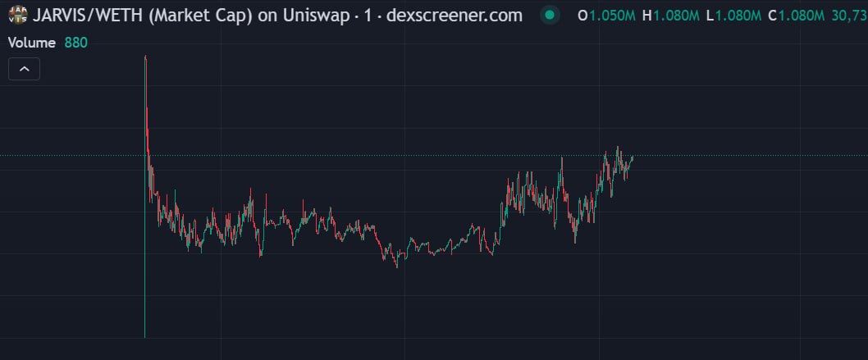Click the close value C1.080M
Screen dimensions: 868x360
tap(797, 16)
